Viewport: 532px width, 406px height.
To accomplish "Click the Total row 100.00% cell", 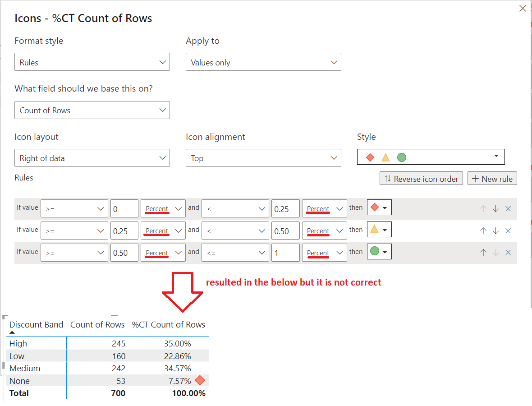I will [188, 393].
